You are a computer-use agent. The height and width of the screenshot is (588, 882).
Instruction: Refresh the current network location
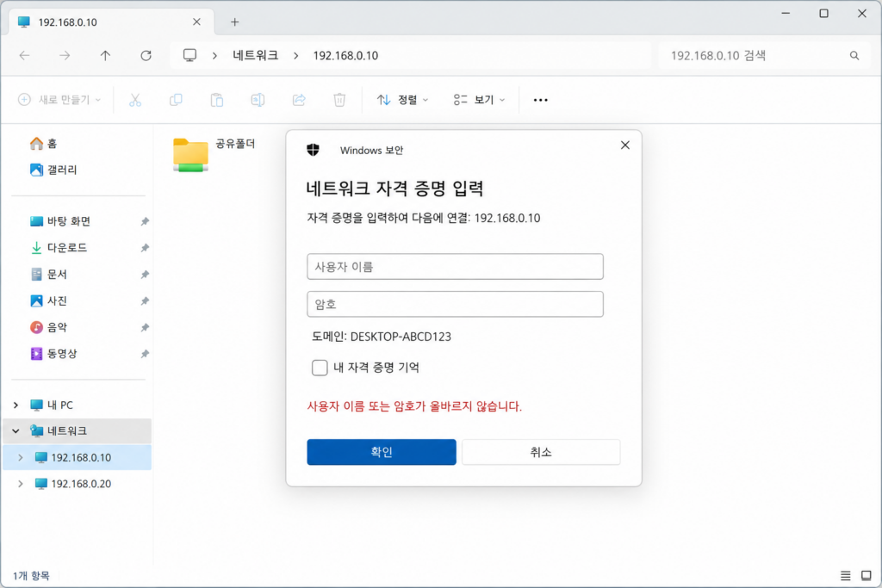point(146,55)
